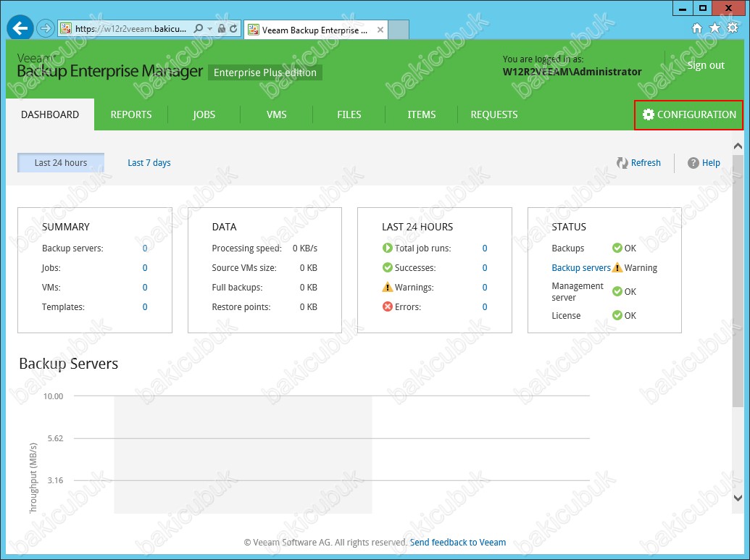Screen dimensions: 750x560
Task: Click the Total job runs count
Action: tap(485, 248)
